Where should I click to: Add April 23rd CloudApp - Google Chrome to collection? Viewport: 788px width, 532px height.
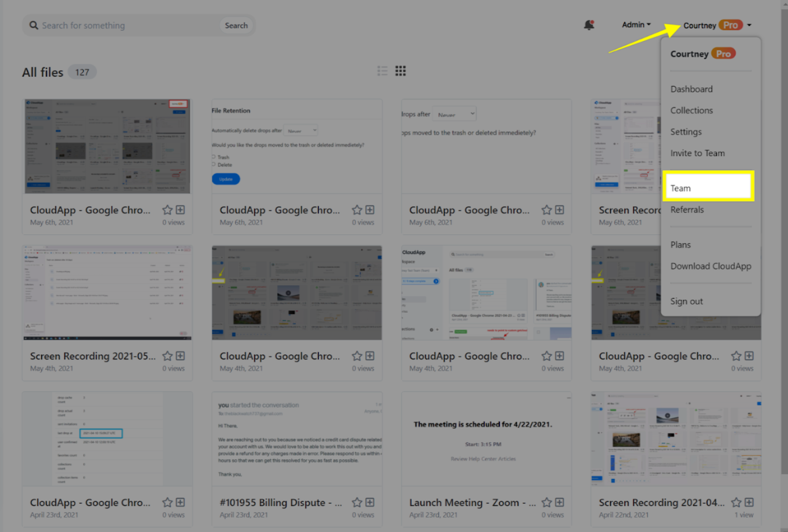click(x=180, y=502)
